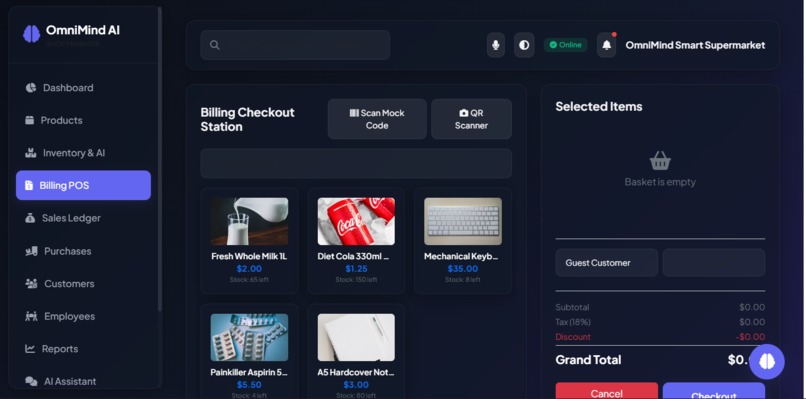This screenshot has height=399, width=806.
Task: Select Painkiller Aspirin product image
Action: pos(249,338)
